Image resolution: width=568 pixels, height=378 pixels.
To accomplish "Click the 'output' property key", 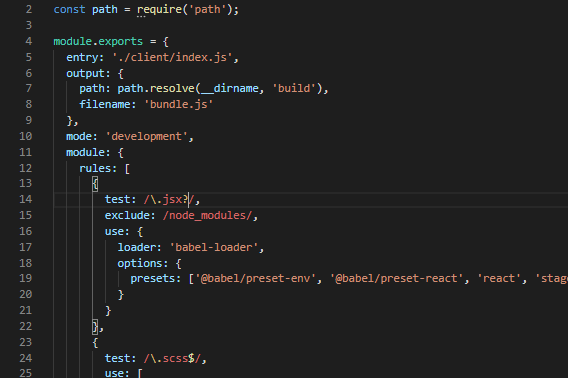I will (85, 73).
